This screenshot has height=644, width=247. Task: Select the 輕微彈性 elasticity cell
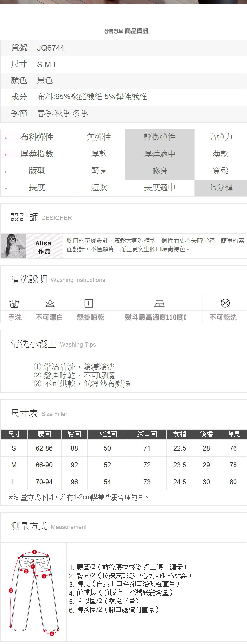pos(160,137)
